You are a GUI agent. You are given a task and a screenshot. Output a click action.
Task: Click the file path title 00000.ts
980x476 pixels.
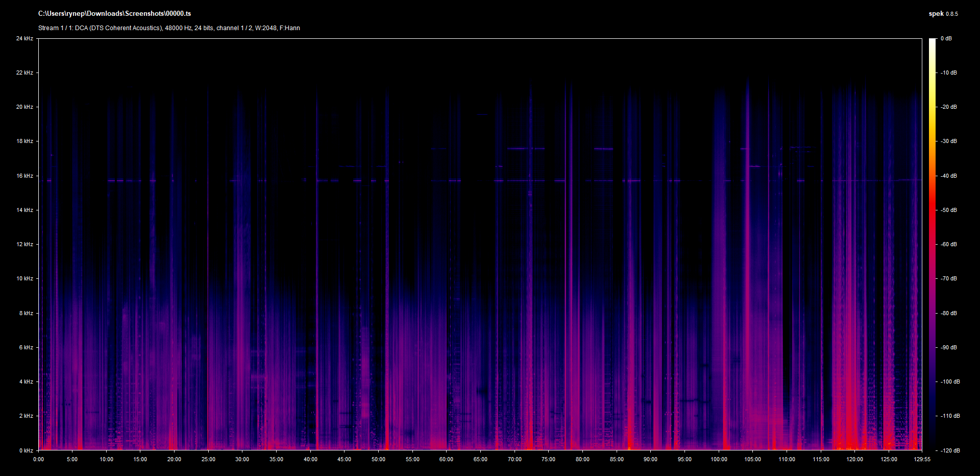114,14
